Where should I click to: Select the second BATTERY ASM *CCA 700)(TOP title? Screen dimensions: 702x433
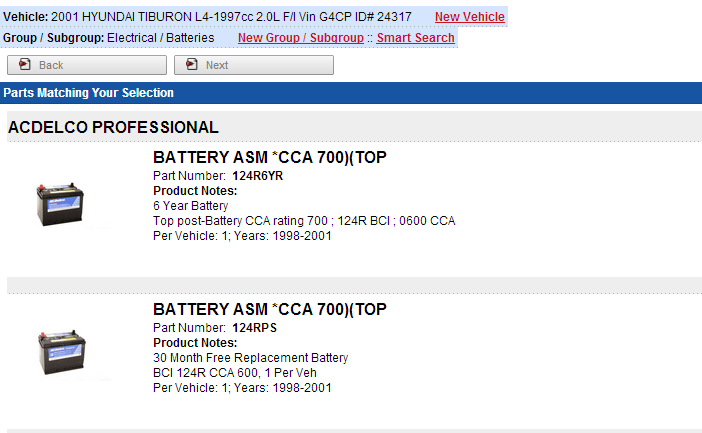coord(270,309)
